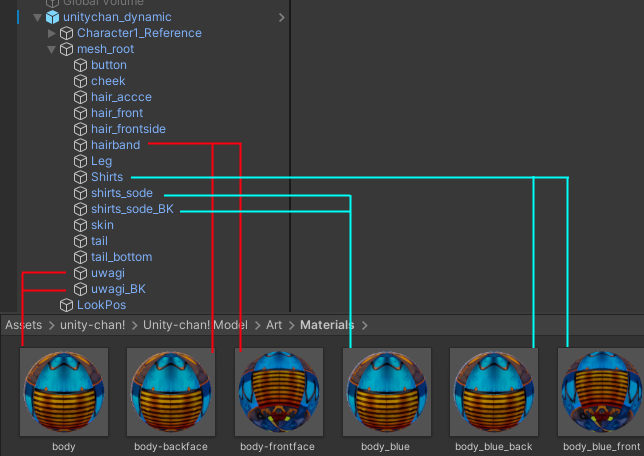
Task: Click the cube icon beside uwagi_BK
Action: point(80,290)
